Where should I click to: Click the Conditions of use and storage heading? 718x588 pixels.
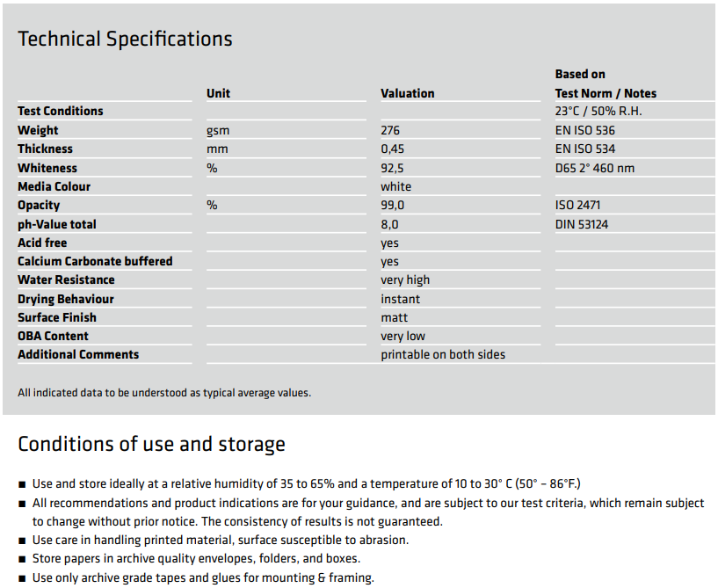151,445
